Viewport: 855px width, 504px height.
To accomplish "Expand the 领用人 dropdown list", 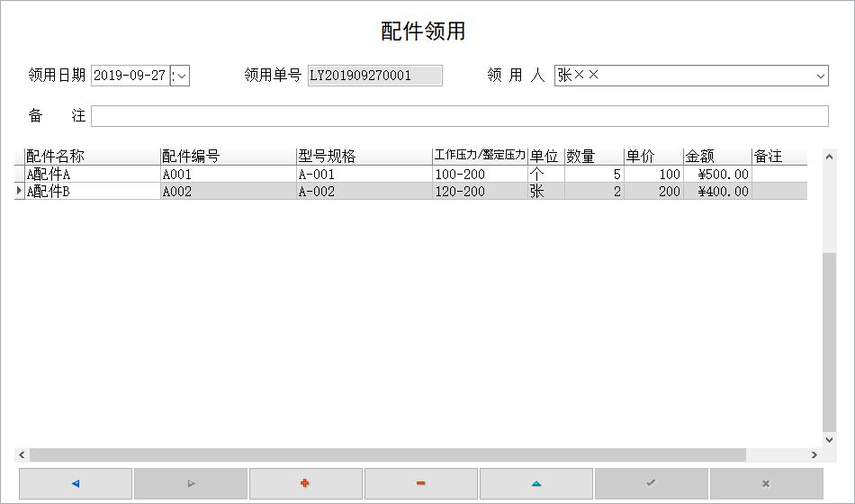I will [820, 76].
